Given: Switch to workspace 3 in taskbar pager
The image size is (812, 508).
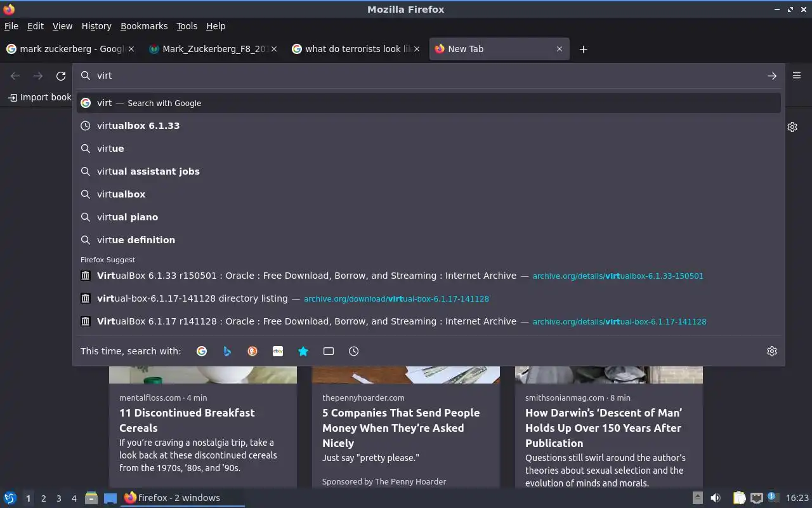Looking at the screenshot, I should click(58, 498).
